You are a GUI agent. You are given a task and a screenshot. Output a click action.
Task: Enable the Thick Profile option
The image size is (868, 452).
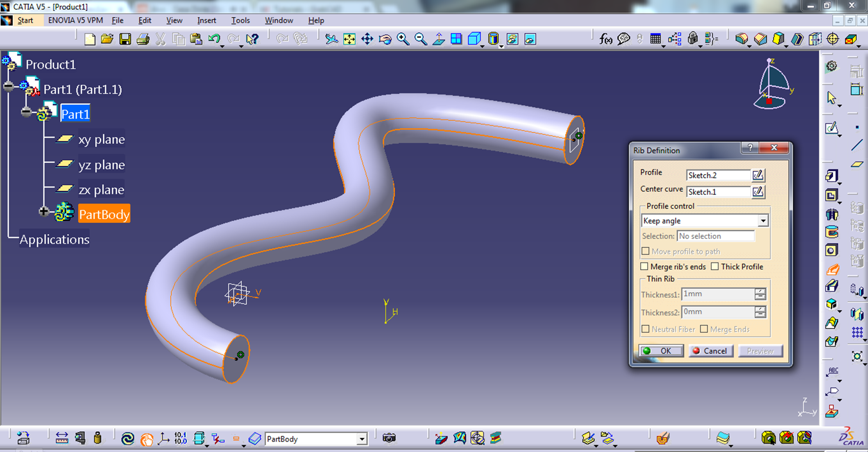(x=716, y=266)
